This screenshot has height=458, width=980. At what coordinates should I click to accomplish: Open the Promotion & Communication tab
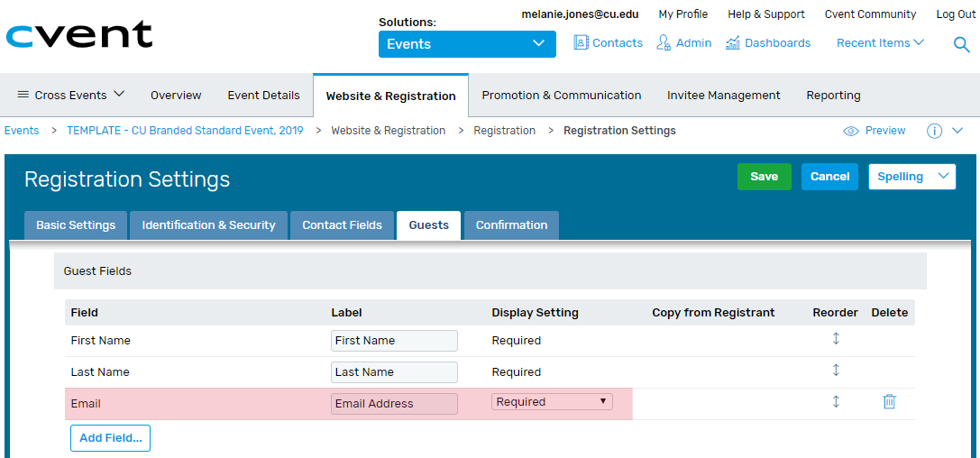(562, 96)
